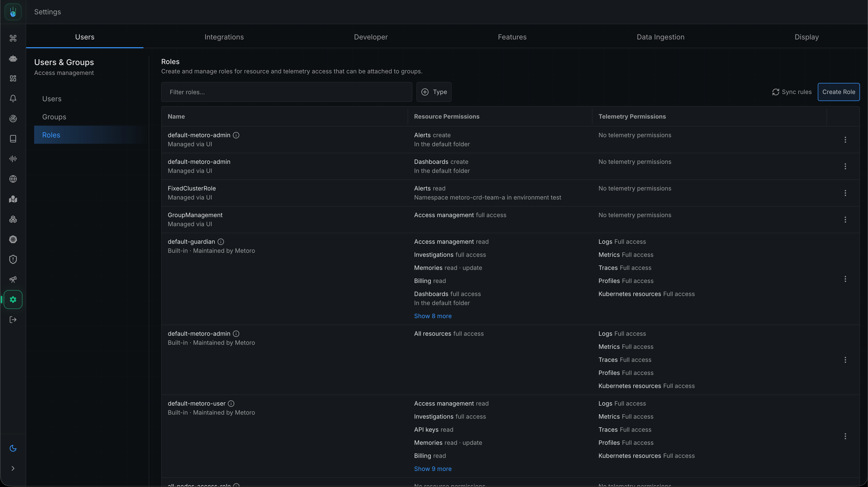Click 'Access management full access' permission text
This screenshot has height=487, width=868.
click(460, 215)
